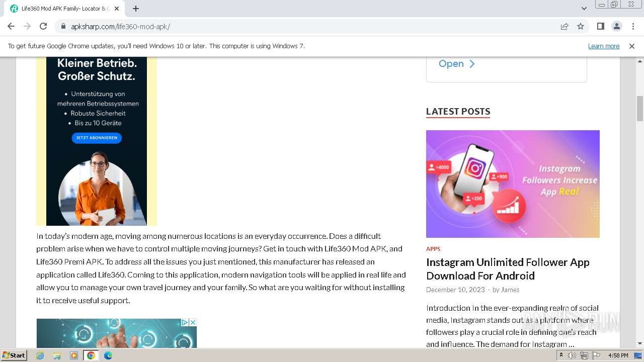Dismiss the Chrome update notification bar
This screenshot has width=644, height=362.
click(632, 46)
